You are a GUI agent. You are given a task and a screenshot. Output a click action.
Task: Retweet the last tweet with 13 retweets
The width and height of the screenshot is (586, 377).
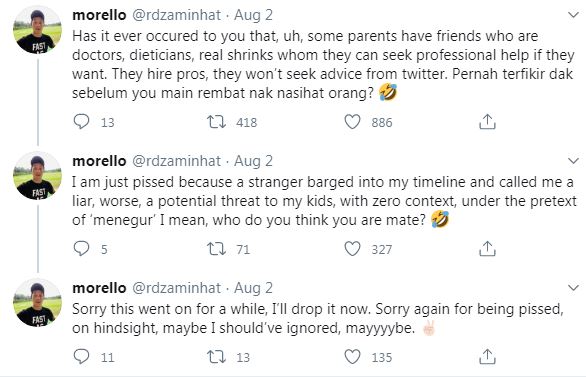pyautogui.click(x=217, y=357)
